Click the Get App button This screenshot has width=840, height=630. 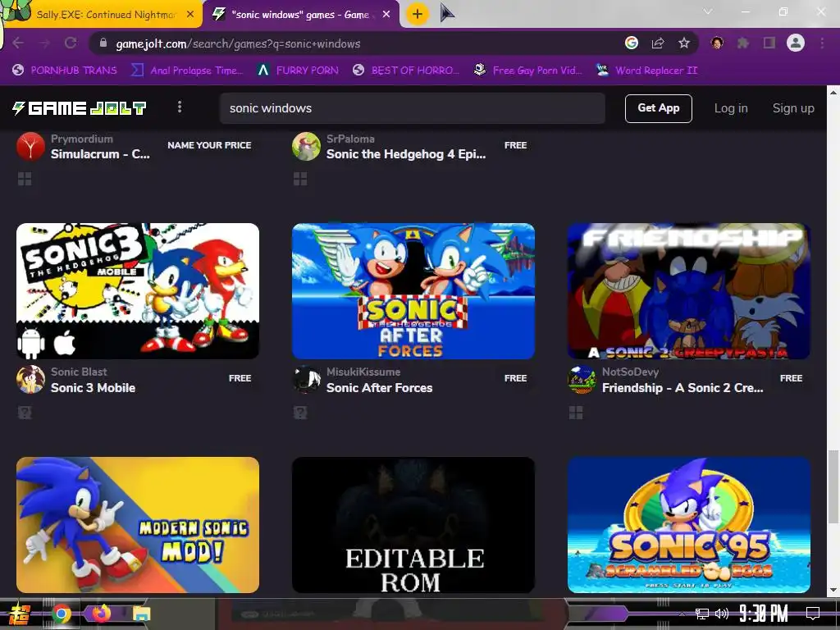pyautogui.click(x=659, y=108)
